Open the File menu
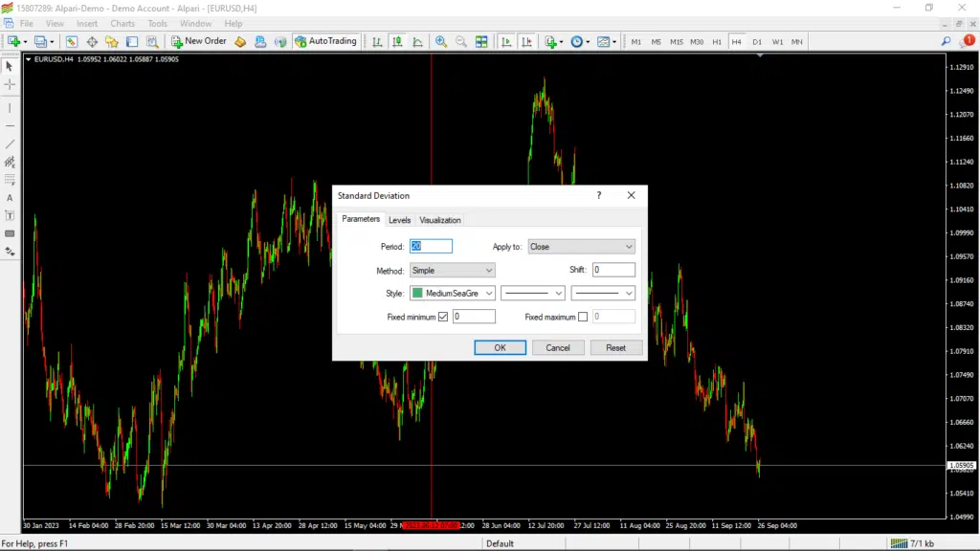 (27, 24)
